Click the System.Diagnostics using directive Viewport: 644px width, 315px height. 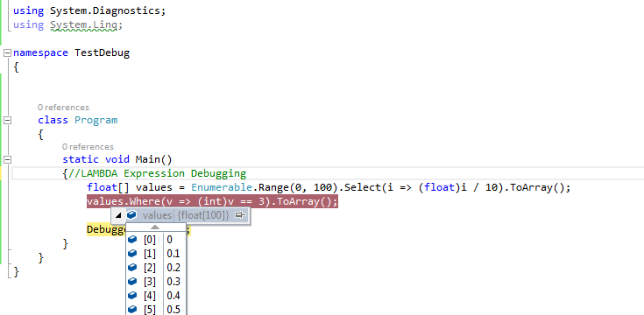click(89, 10)
